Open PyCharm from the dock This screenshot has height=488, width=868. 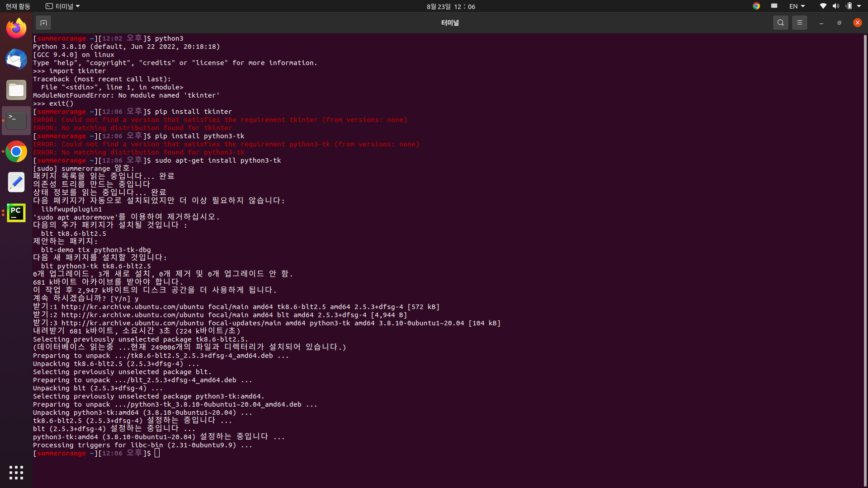16,213
